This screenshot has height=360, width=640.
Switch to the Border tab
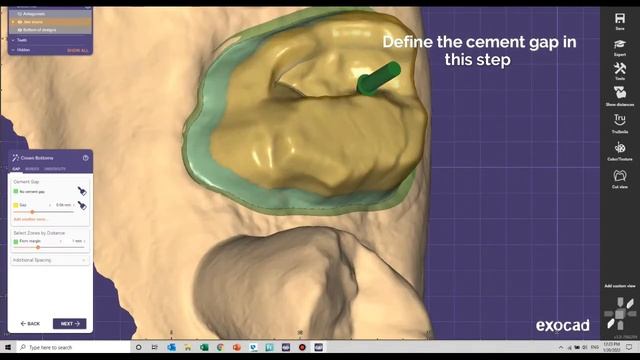(32, 169)
